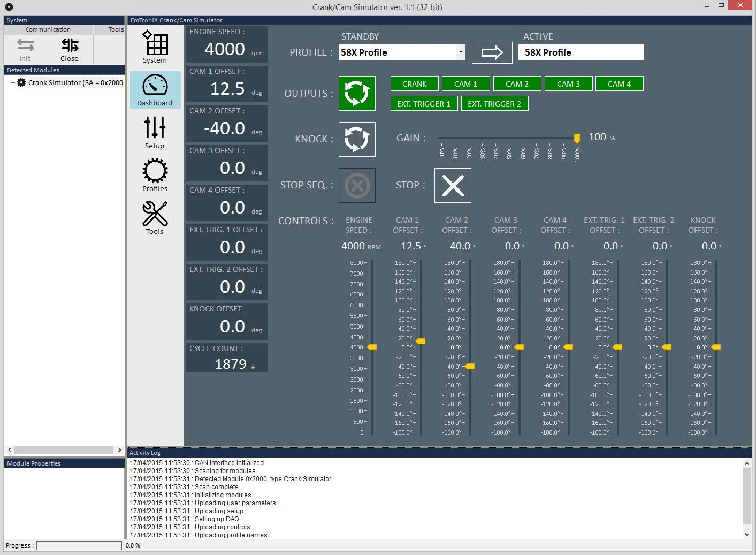
Task: Click the CAM 2 OFFSET -40.0 readout
Action: tap(227, 124)
